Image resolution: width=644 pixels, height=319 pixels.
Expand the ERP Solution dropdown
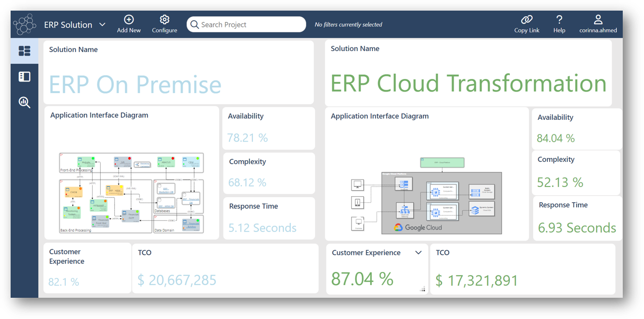[103, 24]
